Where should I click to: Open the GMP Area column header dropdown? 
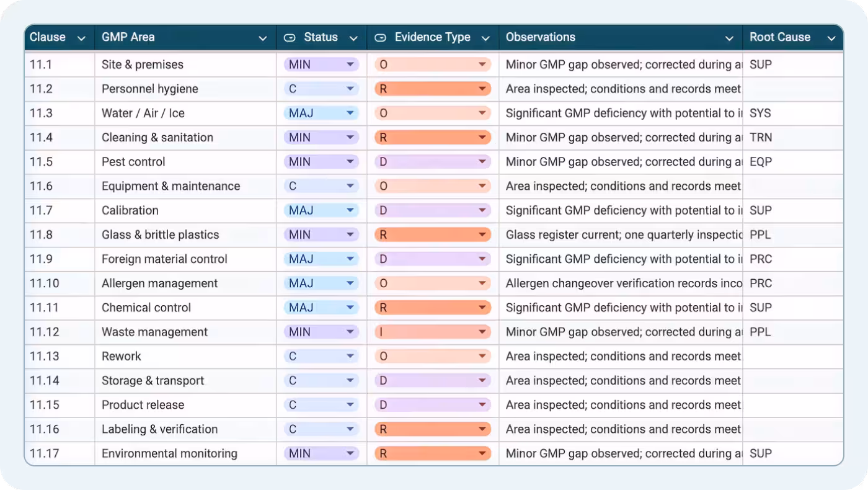263,37
